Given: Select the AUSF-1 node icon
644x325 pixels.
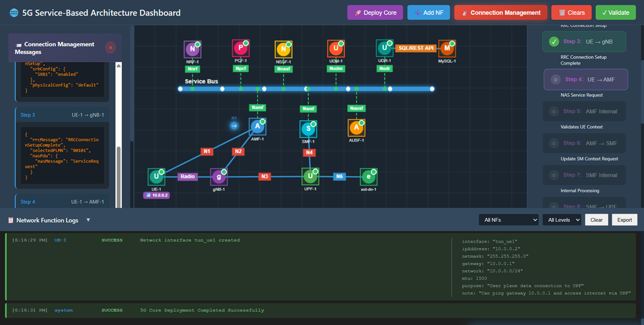Looking at the screenshot, I should pos(356,128).
